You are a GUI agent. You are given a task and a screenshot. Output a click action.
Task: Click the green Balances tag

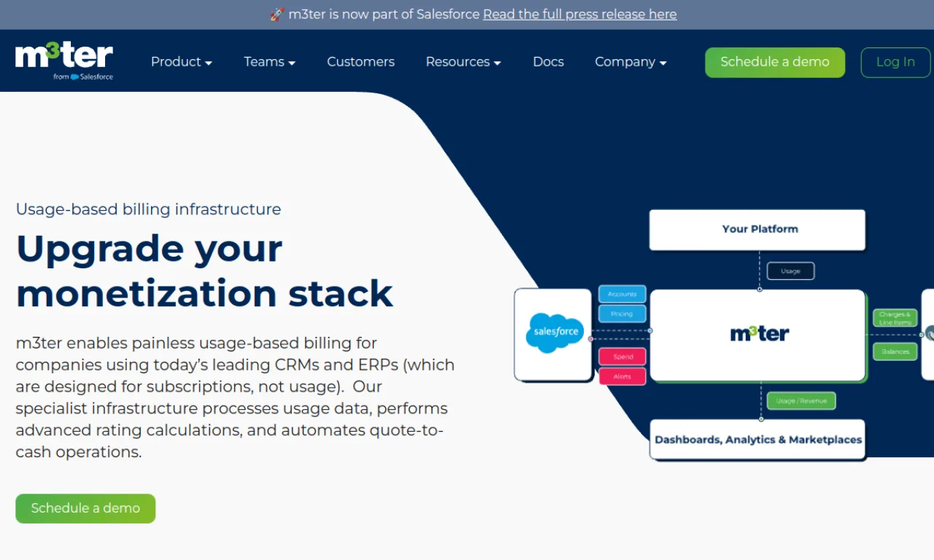point(895,351)
